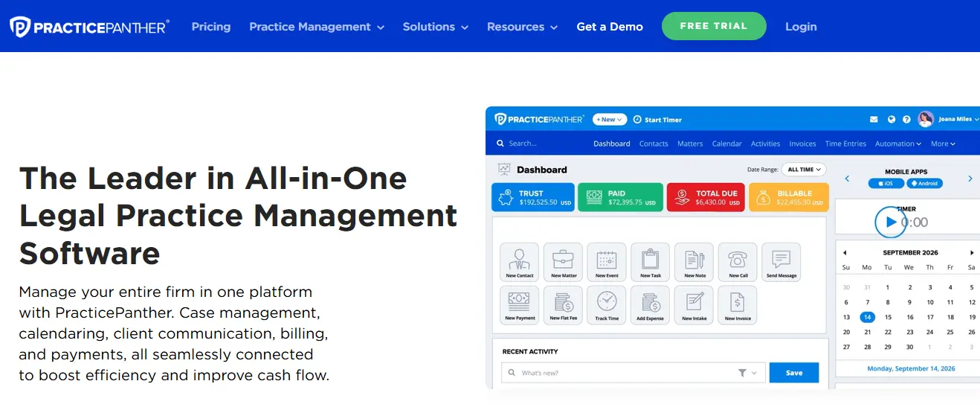This screenshot has height=410, width=980.
Task: Click the Add Expense icon
Action: pos(651,305)
